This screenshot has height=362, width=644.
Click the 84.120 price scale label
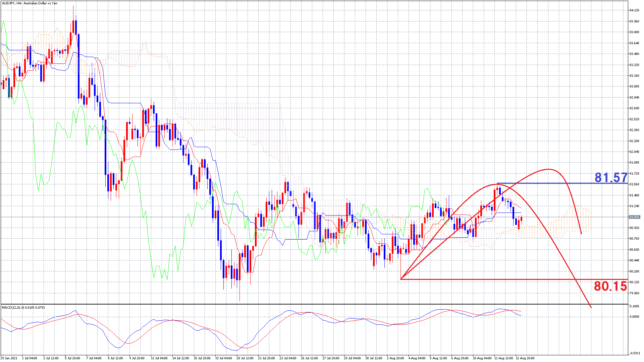point(634,10)
